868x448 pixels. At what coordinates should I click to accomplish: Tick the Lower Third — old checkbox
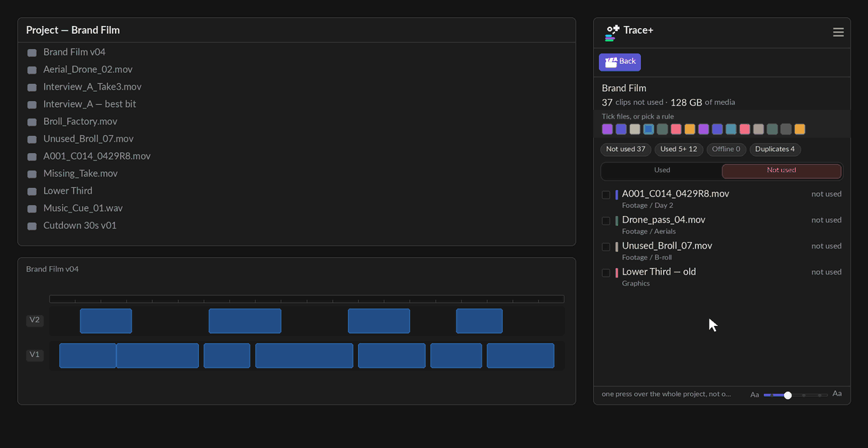[606, 273]
